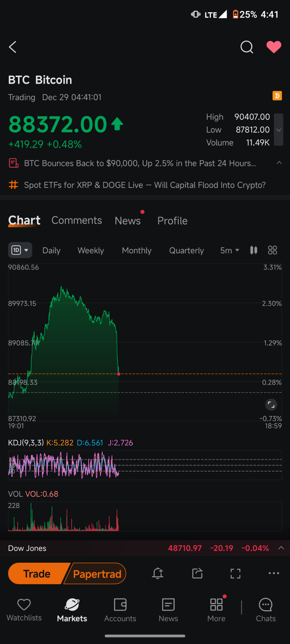Expand the Dow Jones bar chevron

(x=281, y=548)
